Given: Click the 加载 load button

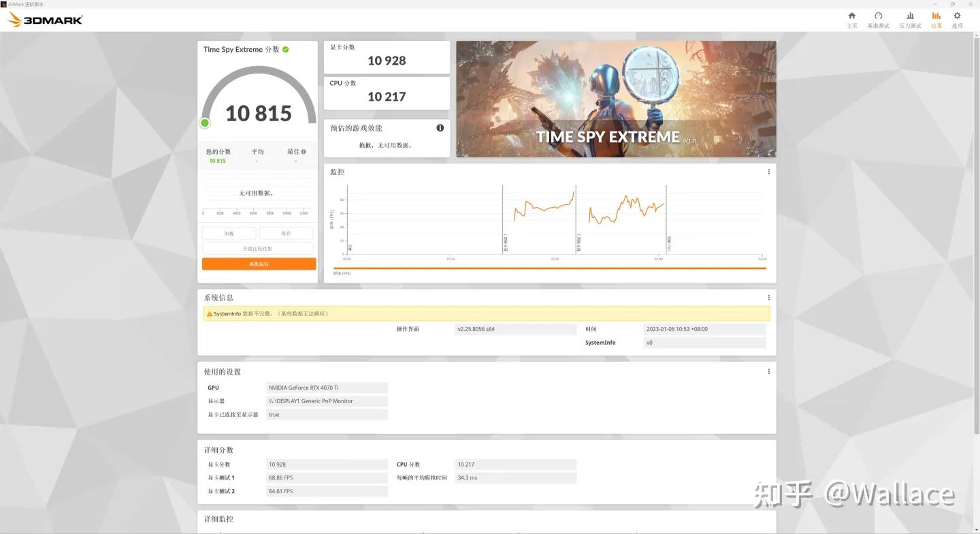Looking at the screenshot, I should [x=229, y=232].
